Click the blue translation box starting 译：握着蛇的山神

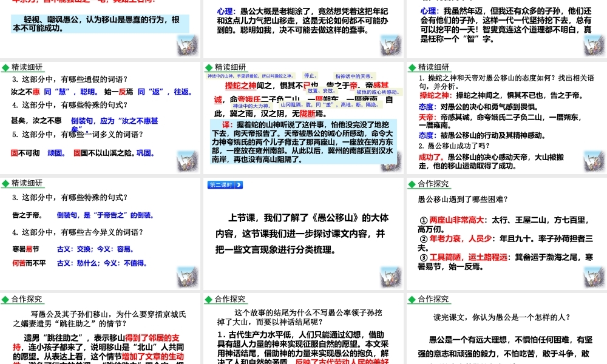coord(303,141)
